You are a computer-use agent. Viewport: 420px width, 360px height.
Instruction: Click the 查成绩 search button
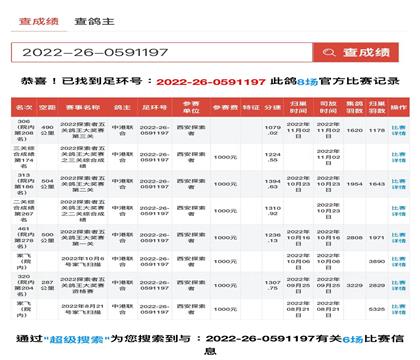(x=355, y=52)
